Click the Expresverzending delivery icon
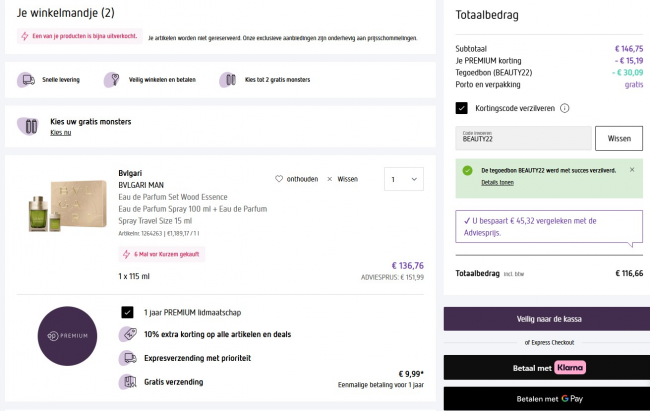650x411 pixels. pos(127,357)
